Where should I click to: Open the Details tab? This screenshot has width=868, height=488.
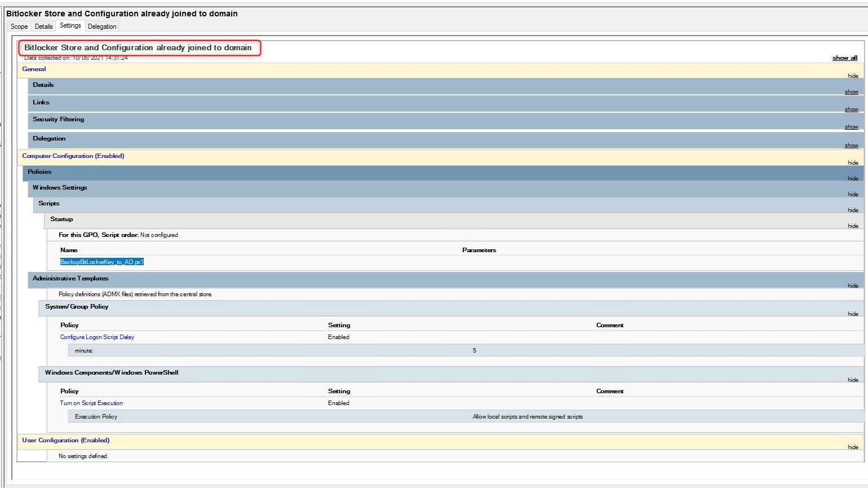coord(43,27)
